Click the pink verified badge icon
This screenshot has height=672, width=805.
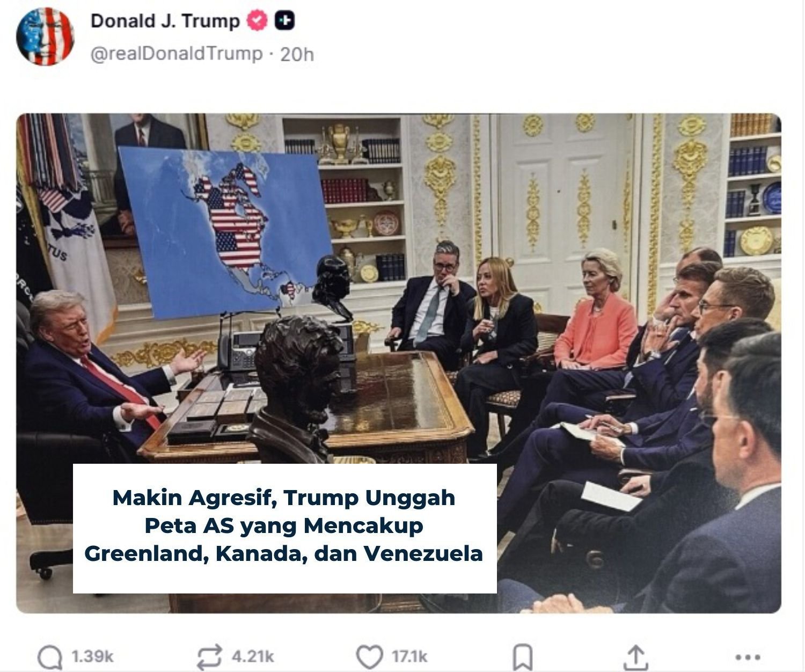pos(257,21)
